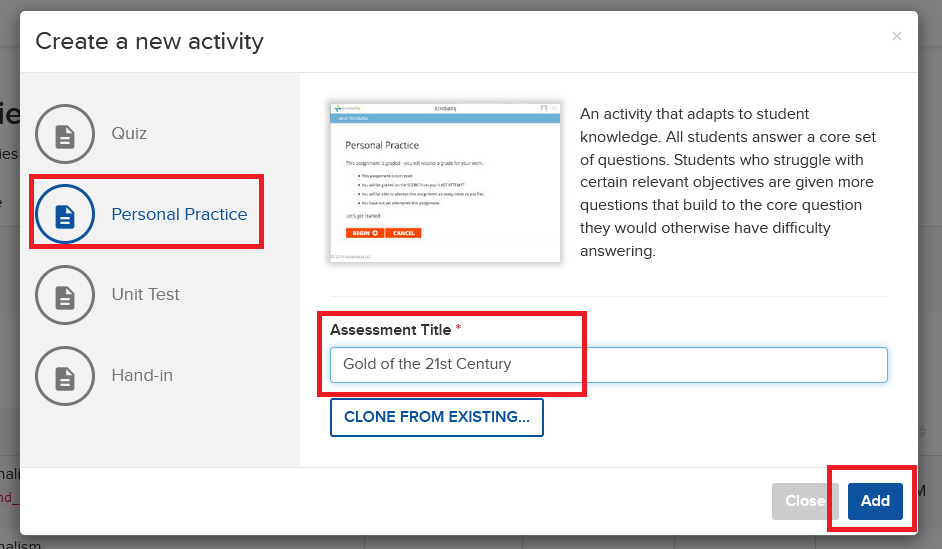This screenshot has height=549, width=942.
Task: Open the Clone From Existing chooser
Action: point(437,417)
